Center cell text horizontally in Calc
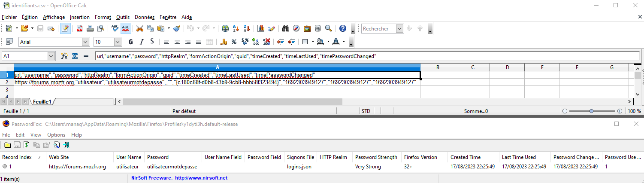The width and height of the screenshot is (644, 183). pos(177,42)
